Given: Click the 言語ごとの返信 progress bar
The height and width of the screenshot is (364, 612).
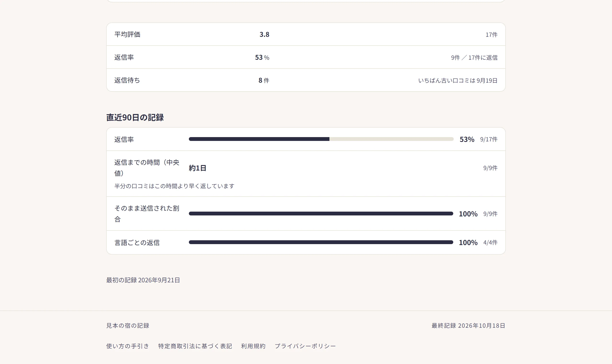Looking at the screenshot, I should 321,242.
